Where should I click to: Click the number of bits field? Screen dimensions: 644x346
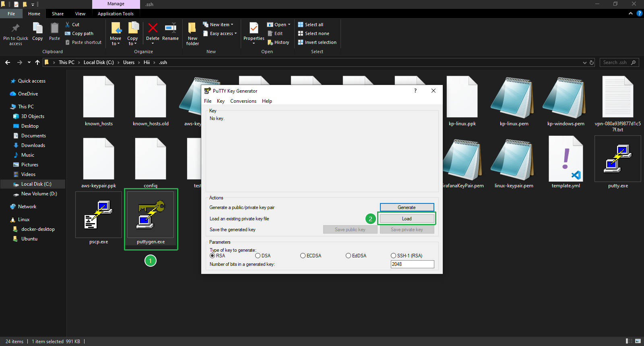click(413, 264)
